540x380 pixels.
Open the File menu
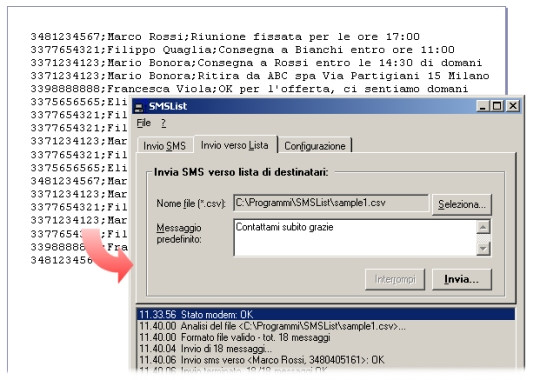(x=144, y=123)
